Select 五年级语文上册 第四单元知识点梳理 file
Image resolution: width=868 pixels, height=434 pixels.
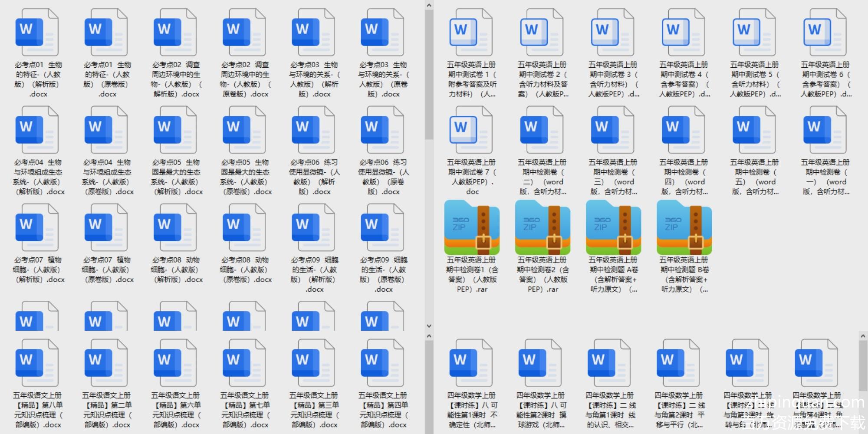coord(383,363)
